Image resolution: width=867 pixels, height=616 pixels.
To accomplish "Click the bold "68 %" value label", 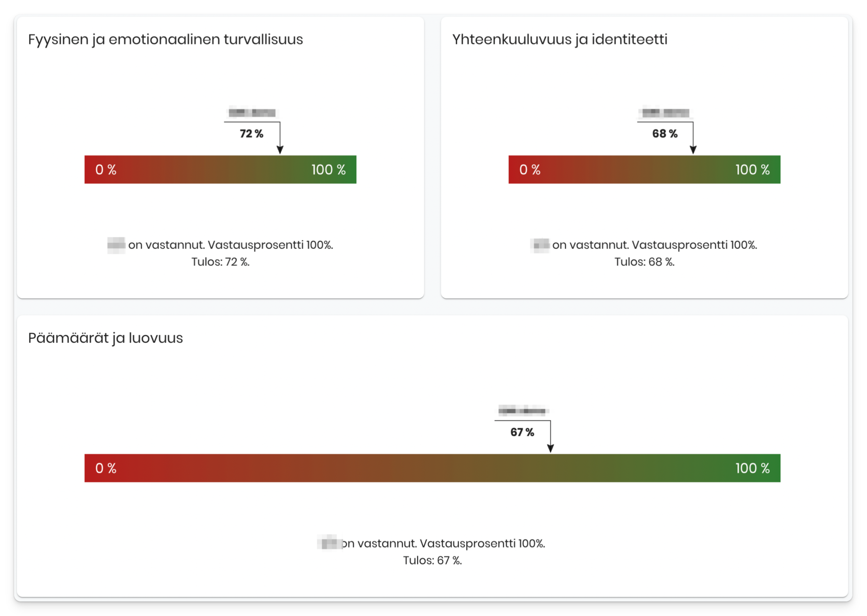I will click(x=664, y=133).
